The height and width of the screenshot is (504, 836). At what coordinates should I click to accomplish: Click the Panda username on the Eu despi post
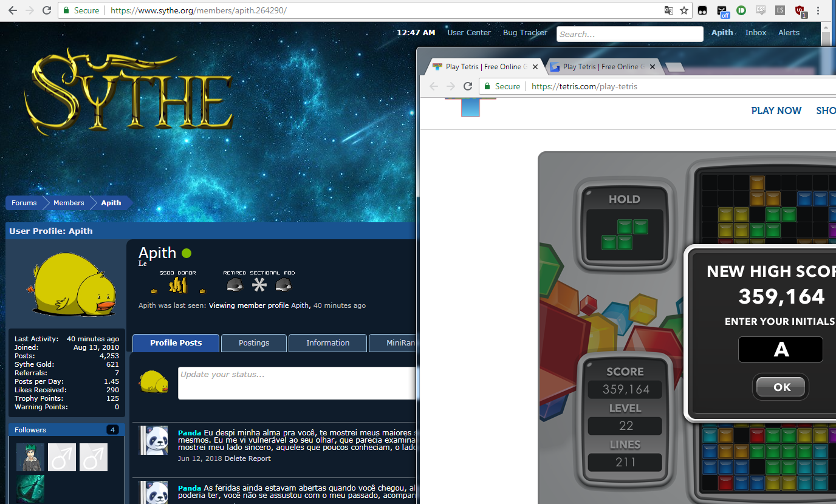190,433
